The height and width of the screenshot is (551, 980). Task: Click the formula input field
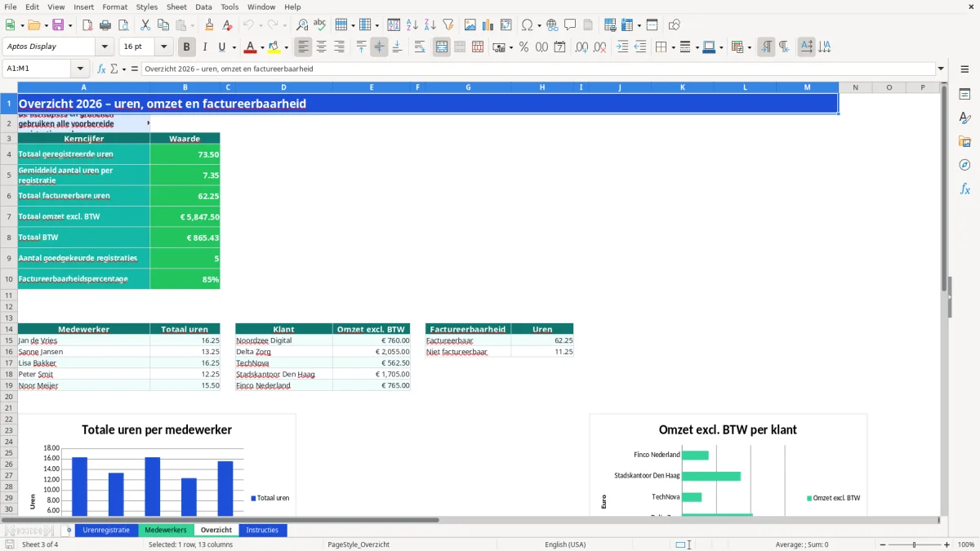[538, 69]
